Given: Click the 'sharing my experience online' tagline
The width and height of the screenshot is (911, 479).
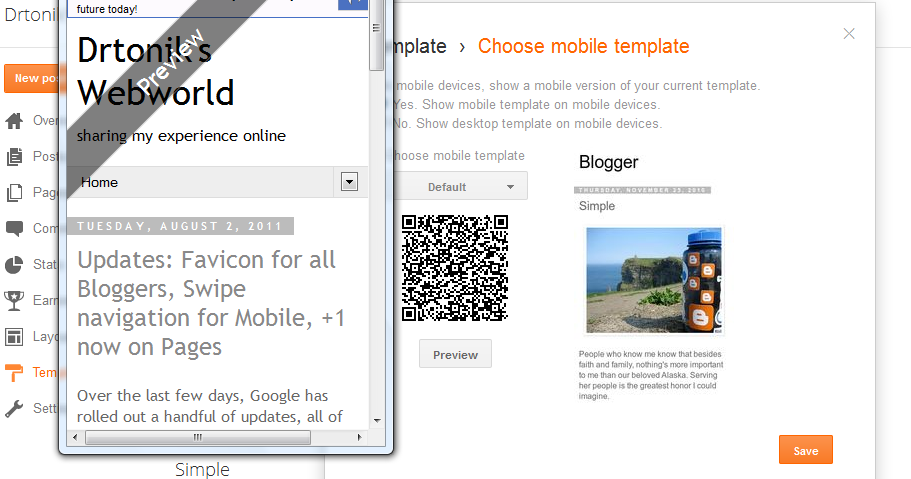Looking at the screenshot, I should coord(181,136).
